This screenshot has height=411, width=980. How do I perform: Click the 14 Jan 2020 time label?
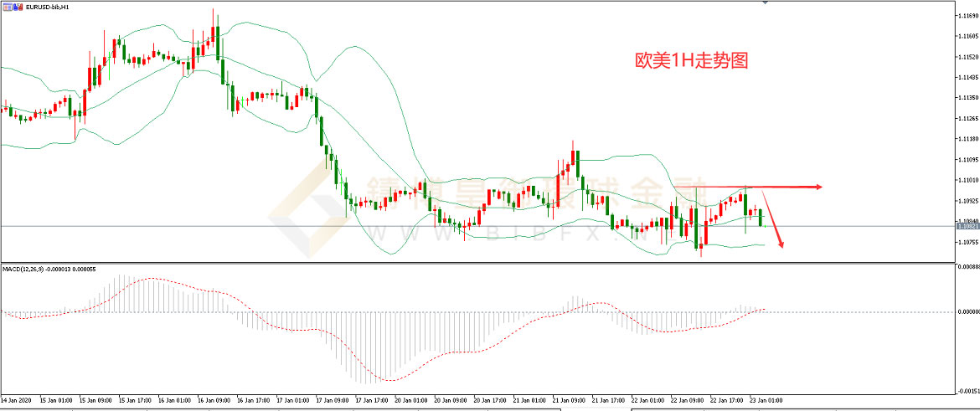17,400
